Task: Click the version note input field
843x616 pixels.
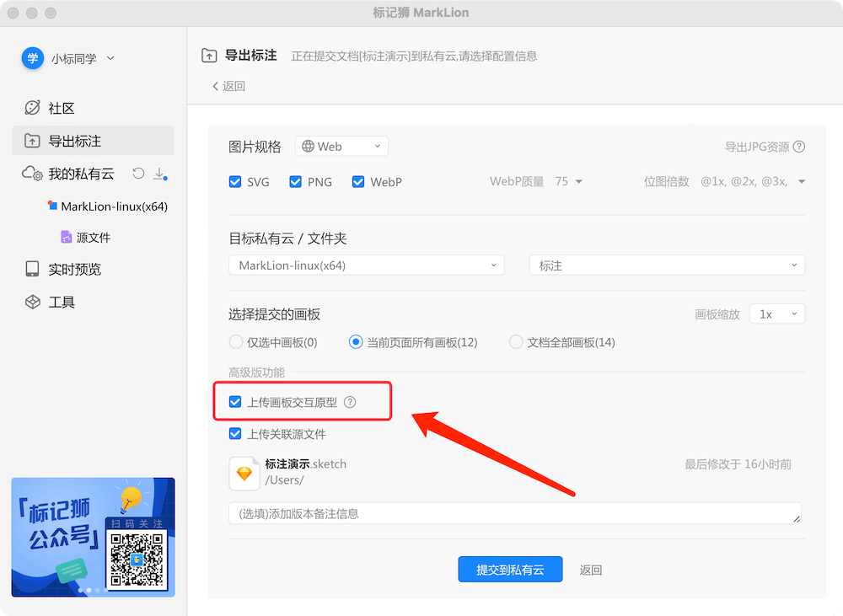Action: 515,513
